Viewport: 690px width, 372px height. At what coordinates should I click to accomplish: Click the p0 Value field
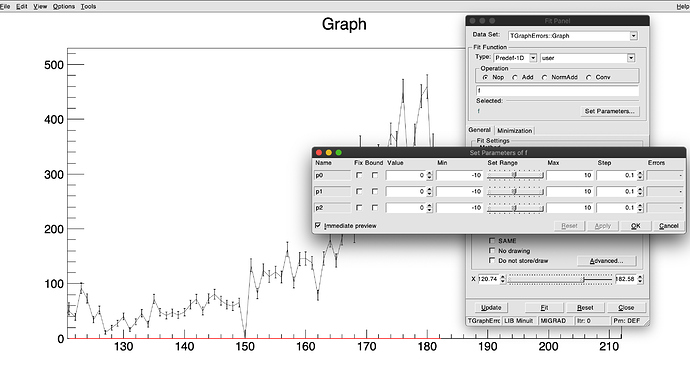point(406,175)
